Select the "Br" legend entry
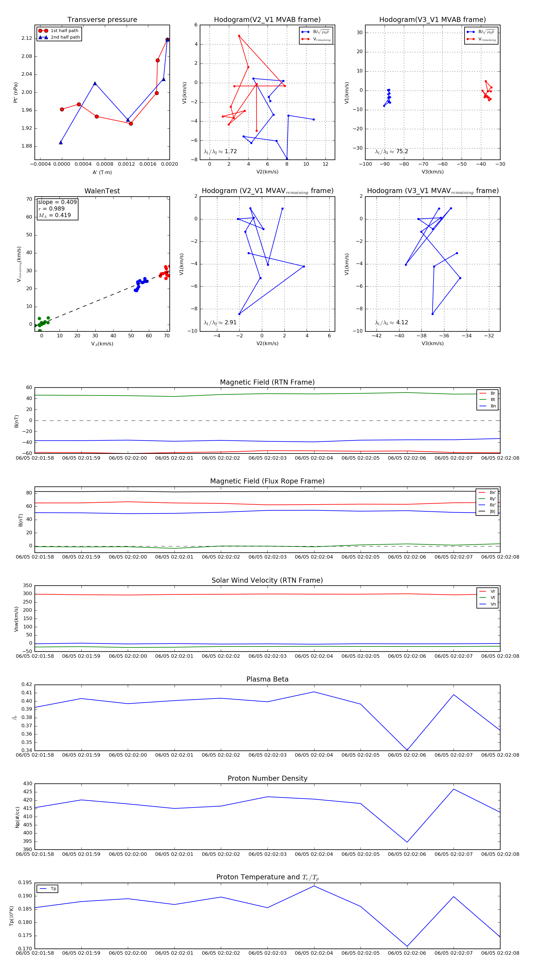This screenshot has height=980, width=535. click(x=487, y=393)
